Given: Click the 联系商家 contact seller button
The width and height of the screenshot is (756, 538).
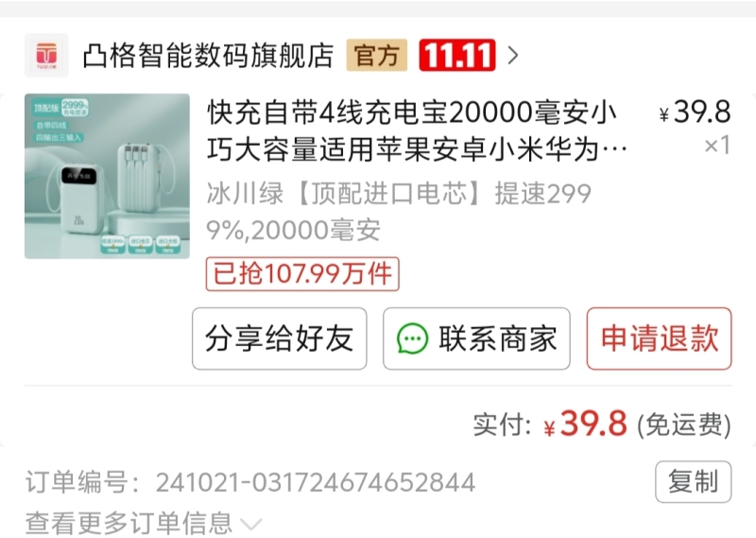Looking at the screenshot, I should 476,338.
